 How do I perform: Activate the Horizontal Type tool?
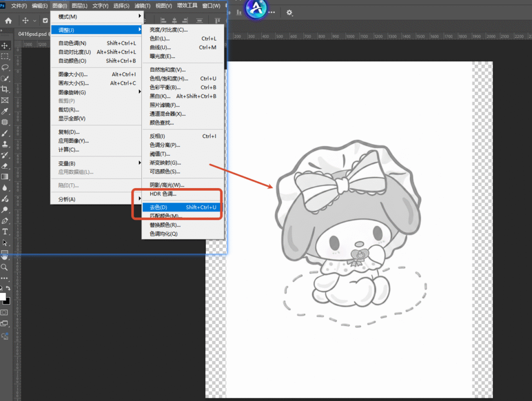5,232
